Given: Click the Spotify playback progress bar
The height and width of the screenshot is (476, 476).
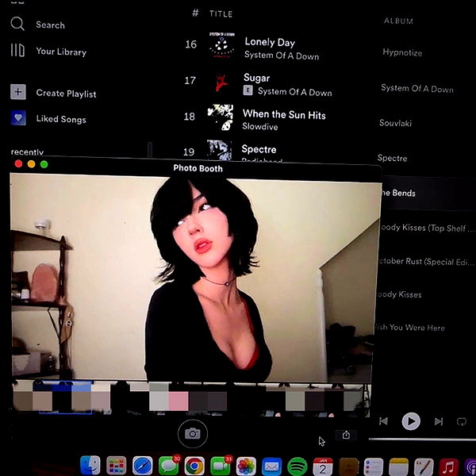Looking at the screenshot, I should pos(422,439).
